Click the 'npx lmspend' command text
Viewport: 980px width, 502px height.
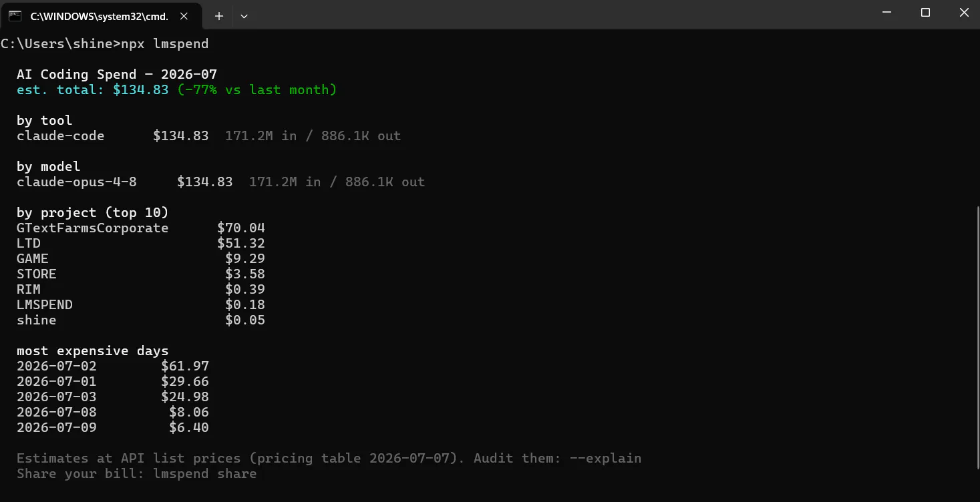(x=164, y=44)
